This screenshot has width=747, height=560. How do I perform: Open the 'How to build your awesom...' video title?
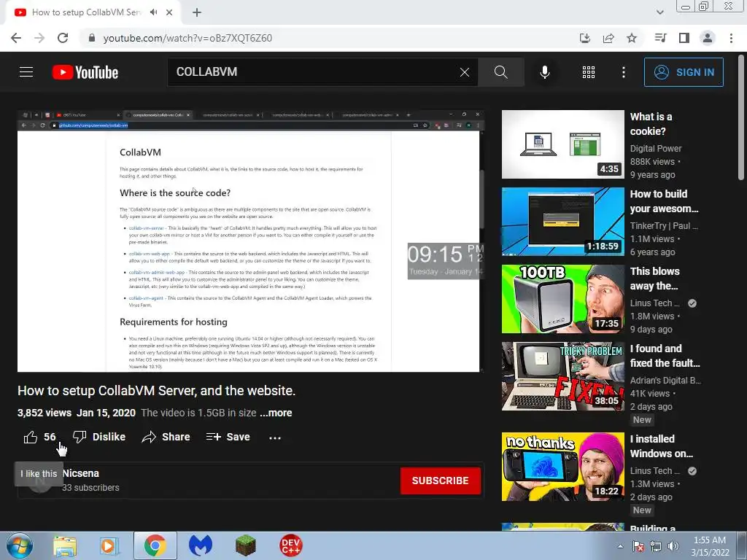tap(664, 201)
